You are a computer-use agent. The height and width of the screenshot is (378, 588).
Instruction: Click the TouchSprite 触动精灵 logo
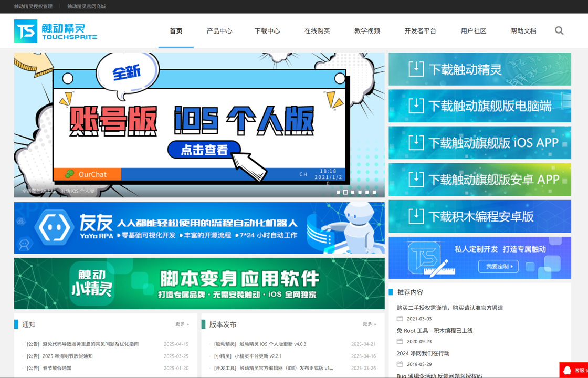56,31
